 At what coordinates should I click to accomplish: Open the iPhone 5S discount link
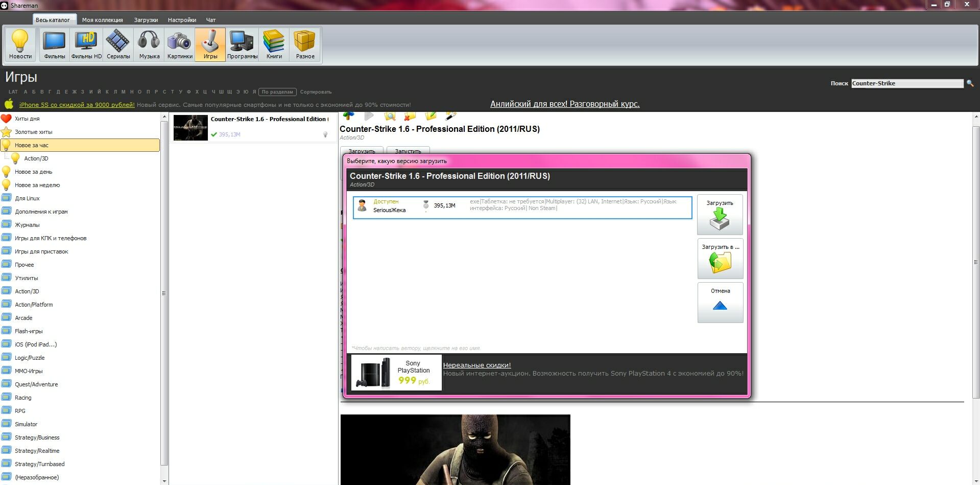point(77,105)
